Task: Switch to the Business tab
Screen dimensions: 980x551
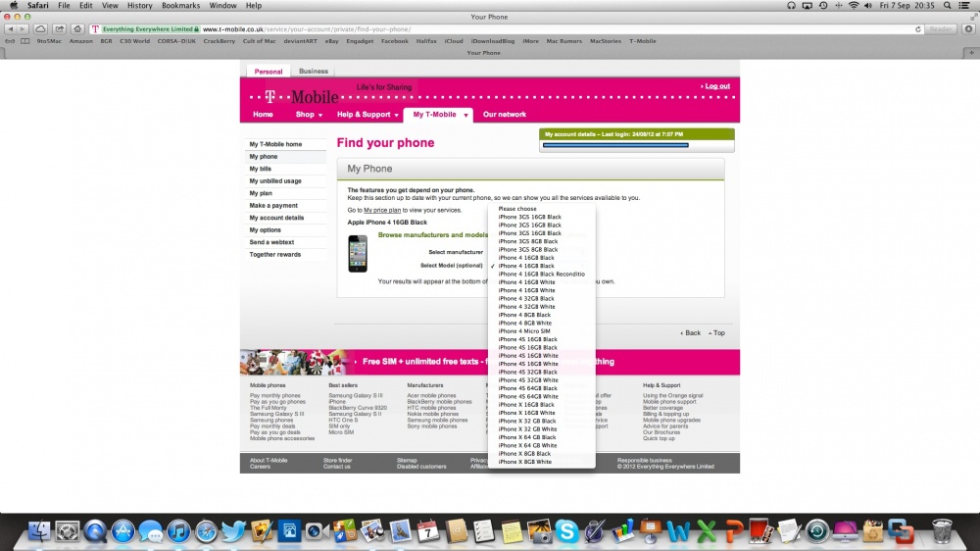Action: pyautogui.click(x=314, y=72)
